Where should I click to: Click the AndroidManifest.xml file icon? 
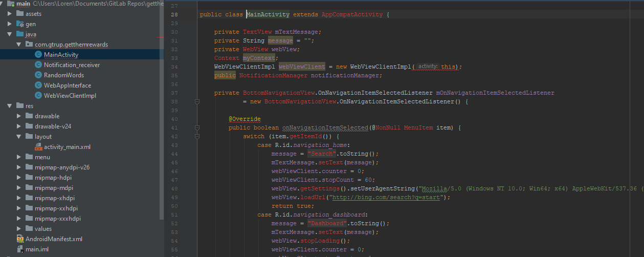[20, 239]
